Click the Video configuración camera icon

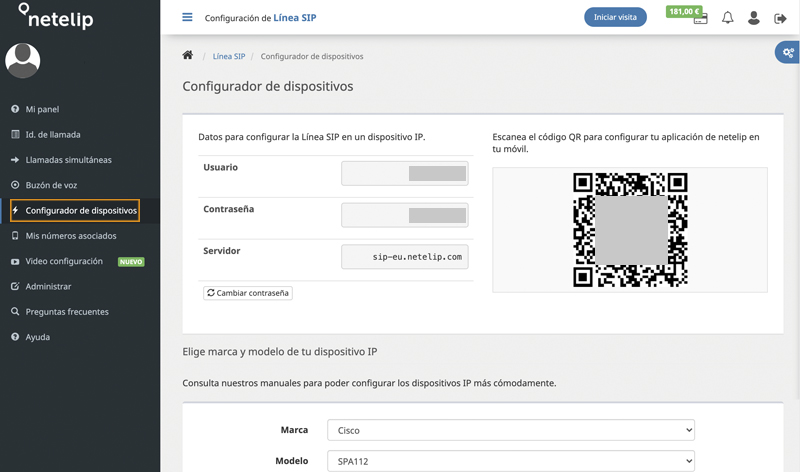pyautogui.click(x=15, y=261)
